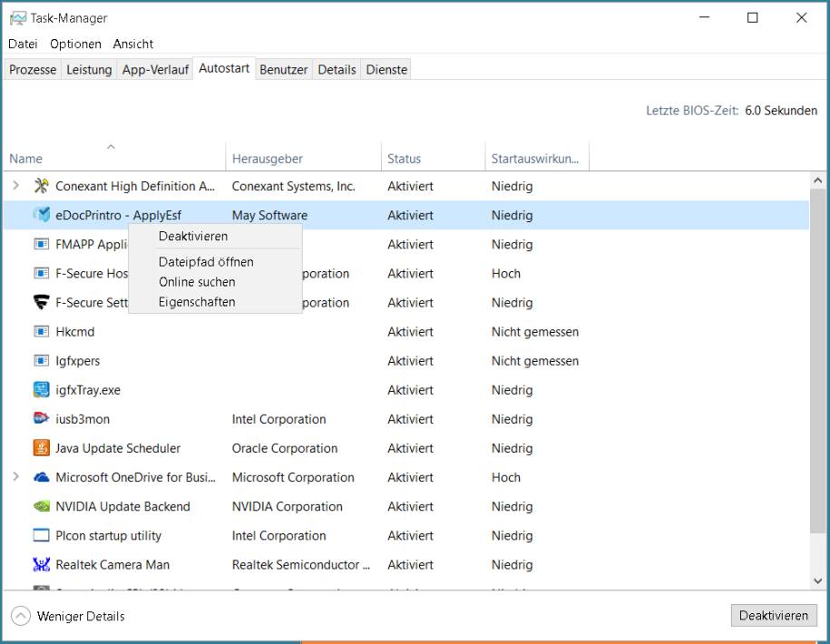This screenshot has width=830, height=644.
Task: Open the Optionen menu
Action: [x=75, y=44]
